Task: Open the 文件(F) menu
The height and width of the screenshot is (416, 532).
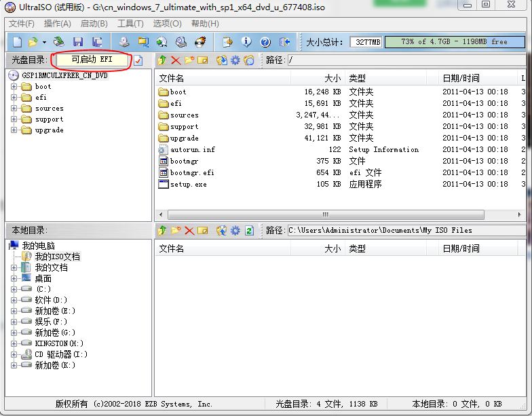Action: 22,24
